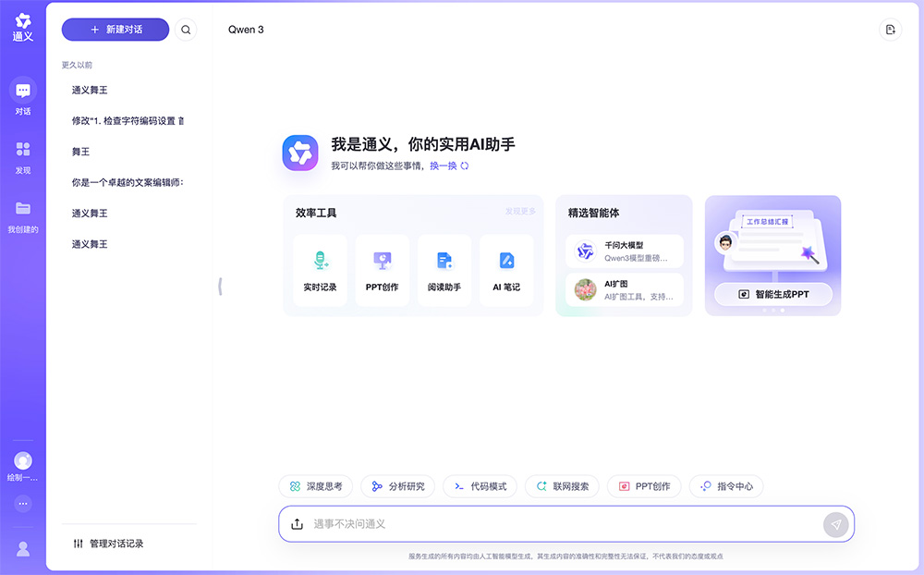The width and height of the screenshot is (924, 575).
Task: Click the send message paper-plane button
Action: pos(835,524)
